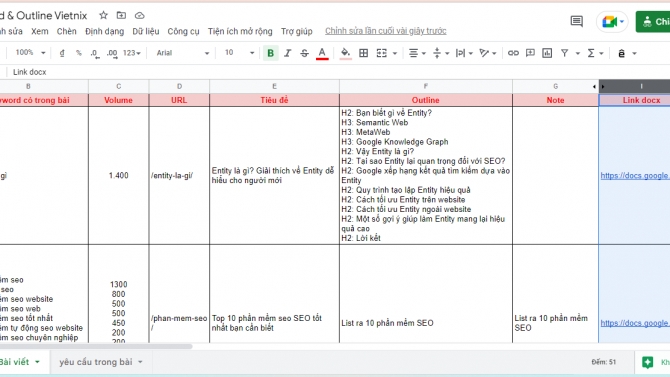Format as percent icon
Viewport: 670px width, 377px height.
79,53
